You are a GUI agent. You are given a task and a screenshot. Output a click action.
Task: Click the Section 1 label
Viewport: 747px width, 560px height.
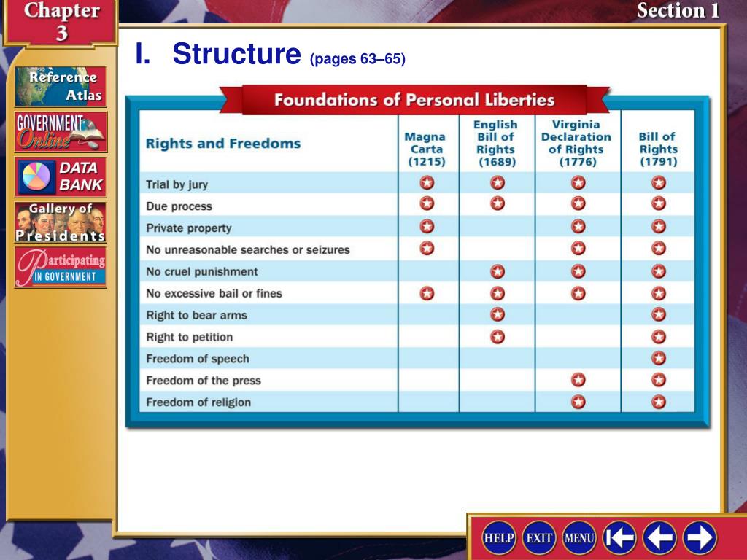[678, 10]
